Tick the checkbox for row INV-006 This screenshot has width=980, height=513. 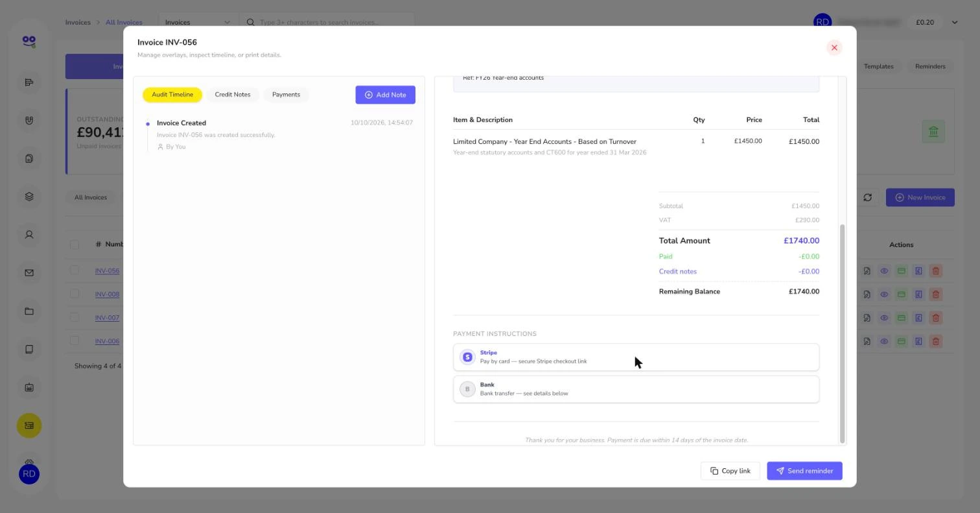[x=75, y=340]
